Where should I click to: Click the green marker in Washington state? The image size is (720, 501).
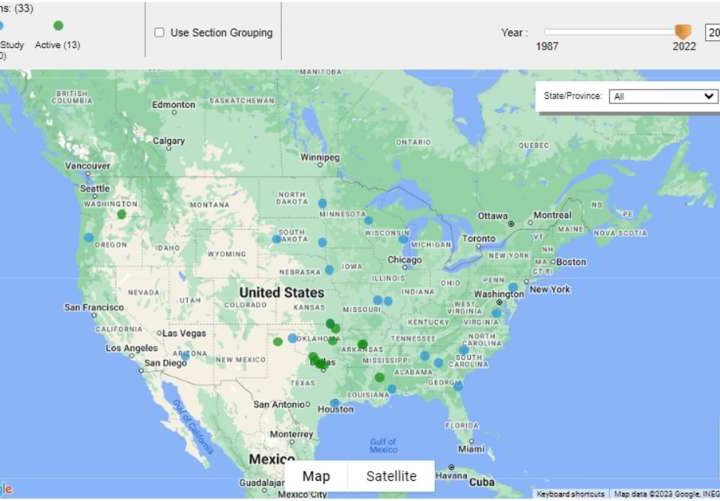tap(122, 214)
